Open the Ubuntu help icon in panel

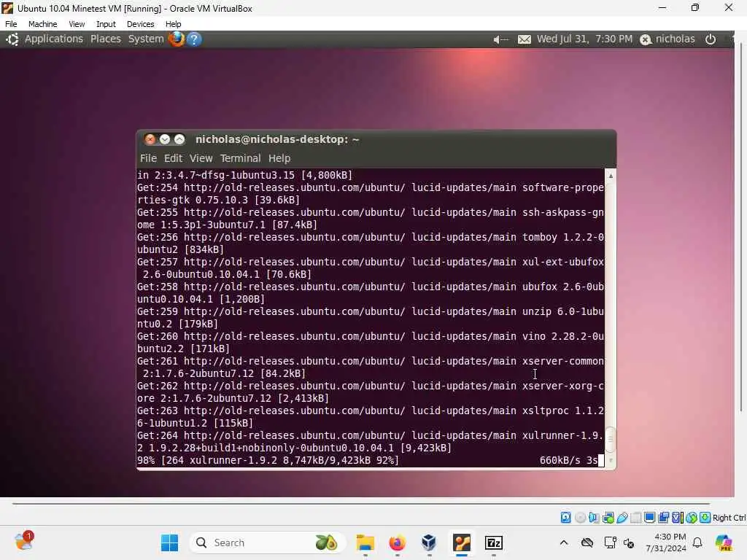coord(194,39)
